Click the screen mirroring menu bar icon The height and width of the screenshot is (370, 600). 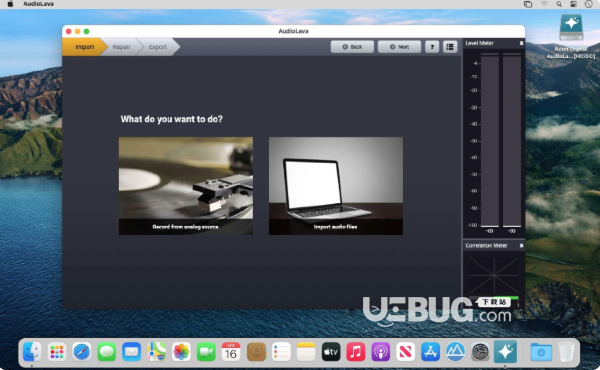click(x=528, y=4)
